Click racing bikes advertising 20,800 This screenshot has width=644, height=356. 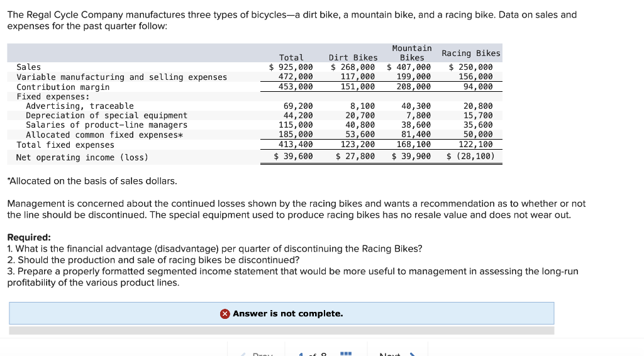click(x=478, y=106)
